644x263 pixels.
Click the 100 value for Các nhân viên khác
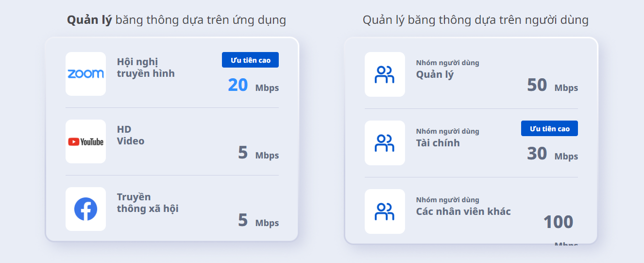(558, 223)
